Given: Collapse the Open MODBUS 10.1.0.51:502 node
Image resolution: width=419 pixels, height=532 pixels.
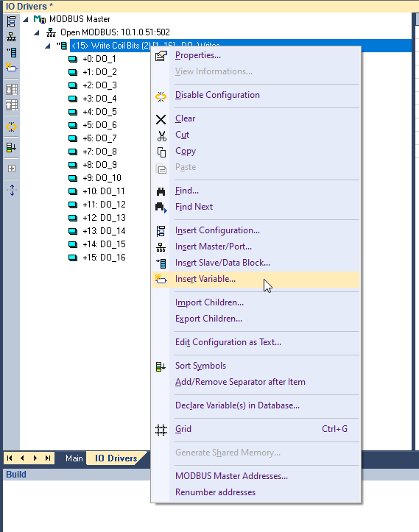Looking at the screenshot, I should 37,33.
